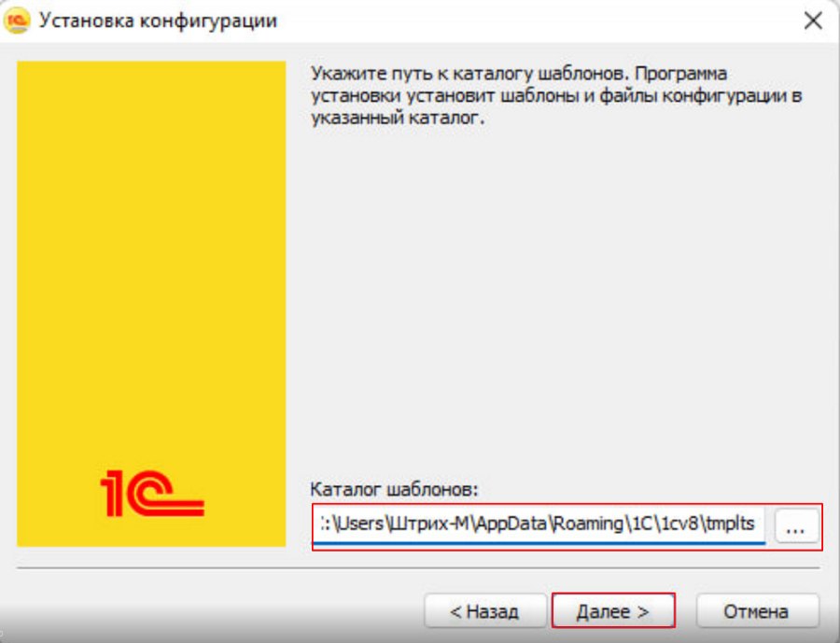Go back with the < Назад button
Image resolution: width=840 pixels, height=643 pixels.
coord(484,610)
